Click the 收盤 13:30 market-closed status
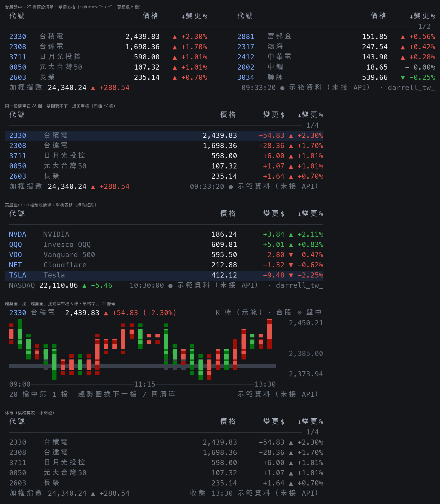This screenshot has height=504, width=440. click(x=211, y=493)
